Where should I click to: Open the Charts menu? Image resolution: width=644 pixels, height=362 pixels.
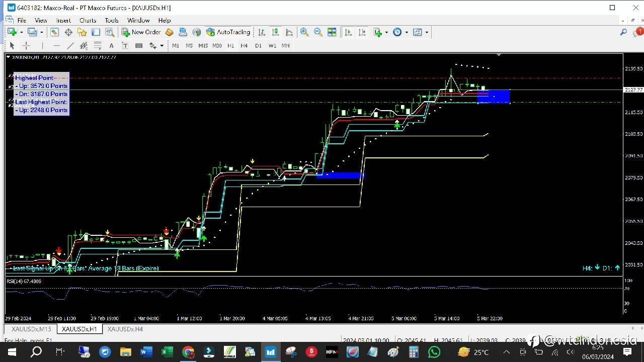click(x=88, y=21)
